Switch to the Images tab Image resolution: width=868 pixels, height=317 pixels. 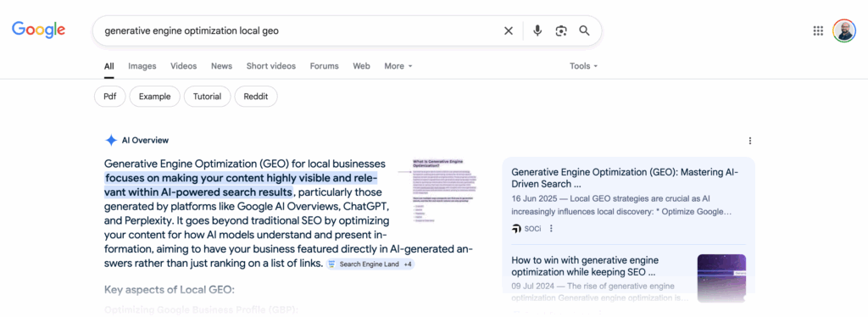(142, 66)
